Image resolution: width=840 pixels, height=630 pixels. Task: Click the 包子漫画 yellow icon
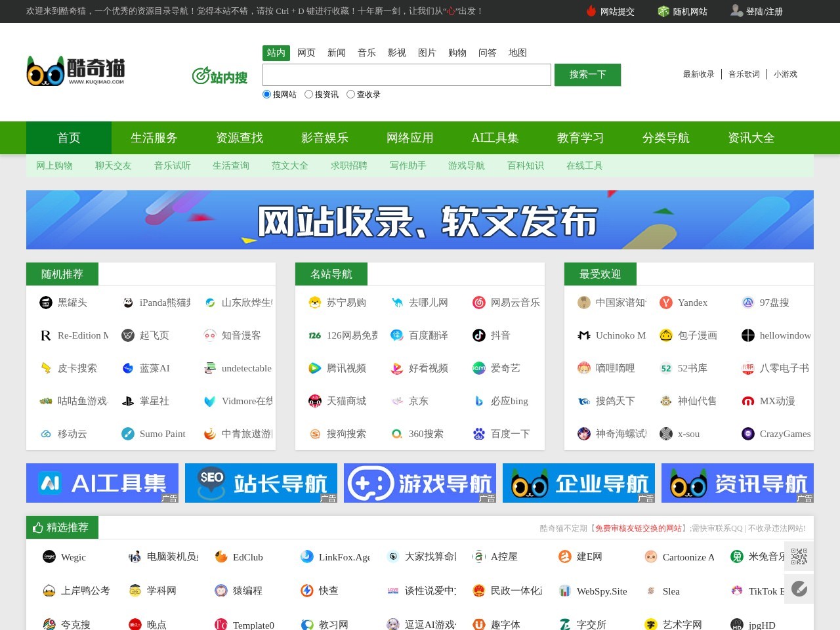666,335
